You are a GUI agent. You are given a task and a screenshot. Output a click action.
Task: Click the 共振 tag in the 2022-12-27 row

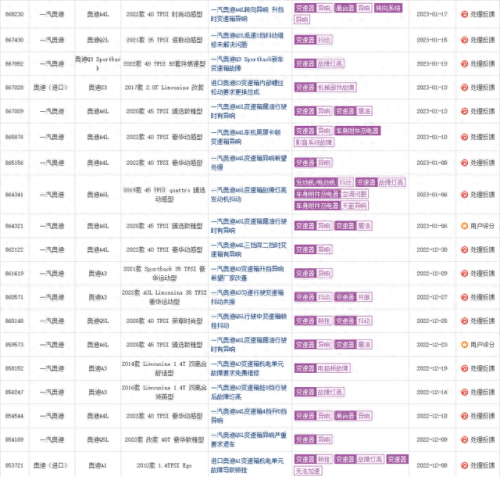pos(364,297)
